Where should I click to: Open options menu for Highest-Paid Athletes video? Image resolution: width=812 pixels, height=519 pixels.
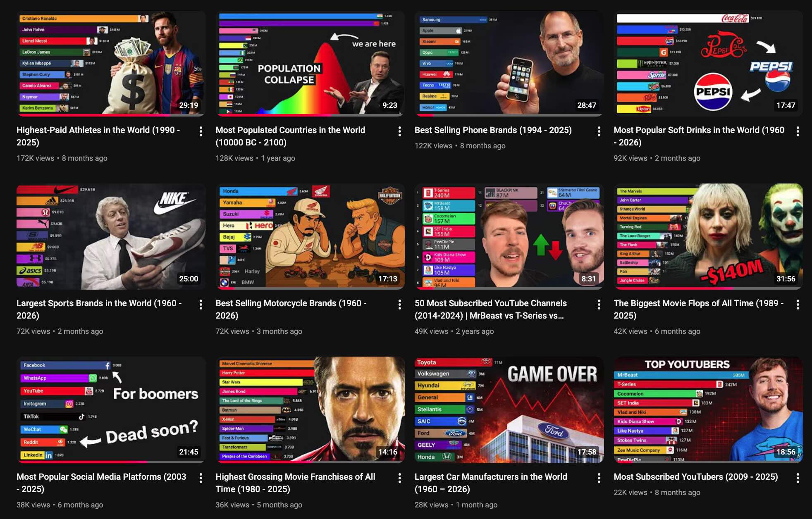click(x=201, y=131)
